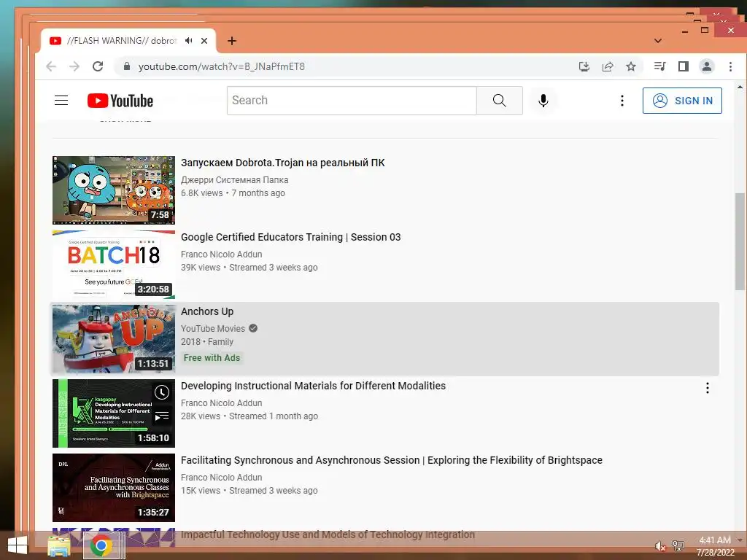Add Developing Instructional Materials to queue
Viewport: 747px width, 560px height.
[162, 416]
